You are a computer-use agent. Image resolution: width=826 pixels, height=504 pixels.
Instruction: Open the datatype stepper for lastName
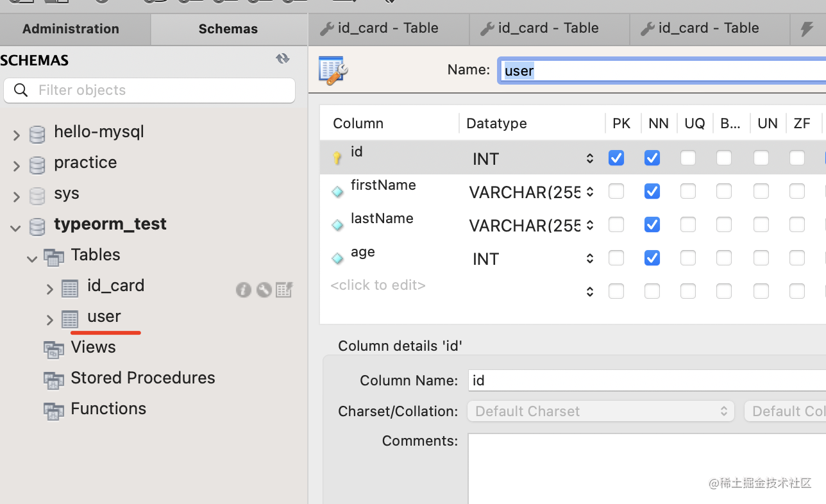coord(590,225)
